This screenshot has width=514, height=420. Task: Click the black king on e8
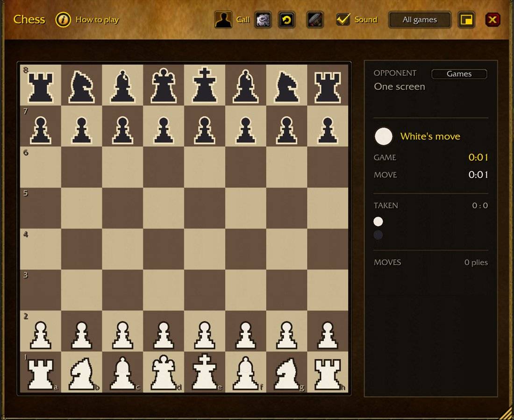point(205,85)
